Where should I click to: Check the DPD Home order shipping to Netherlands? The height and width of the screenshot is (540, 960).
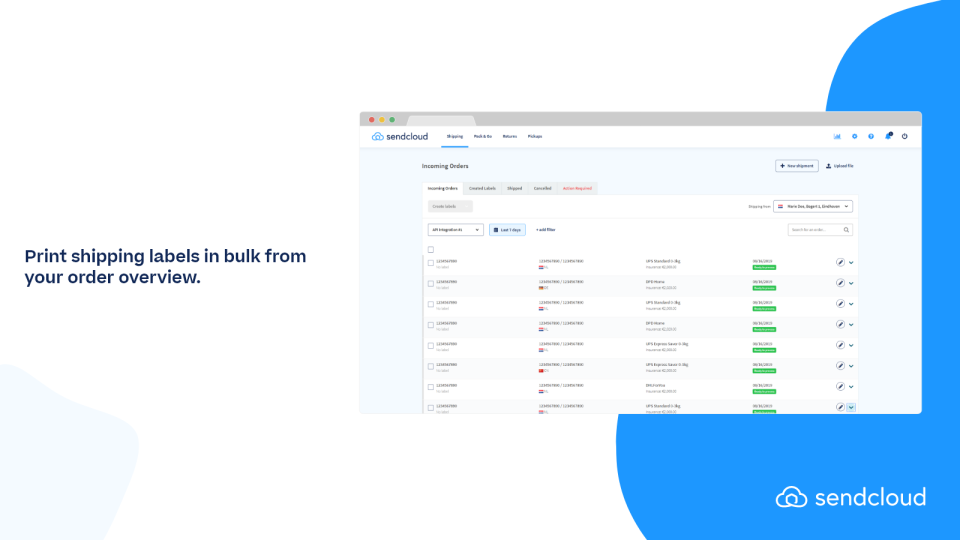pyautogui.click(x=430, y=325)
